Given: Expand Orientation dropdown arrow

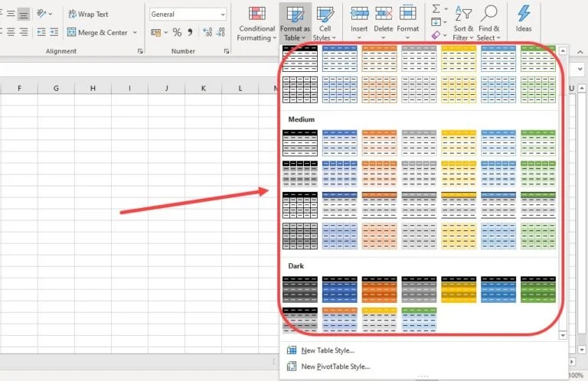Looking at the screenshot, I should (x=51, y=14).
